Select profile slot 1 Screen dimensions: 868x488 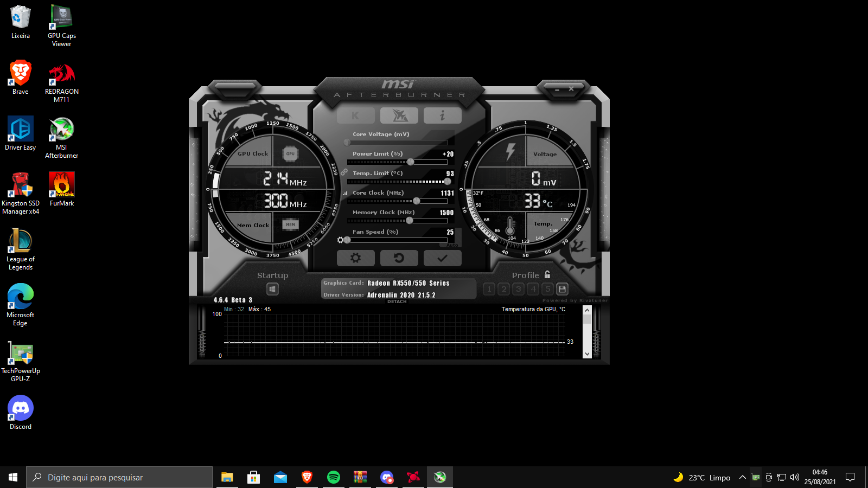coord(489,289)
